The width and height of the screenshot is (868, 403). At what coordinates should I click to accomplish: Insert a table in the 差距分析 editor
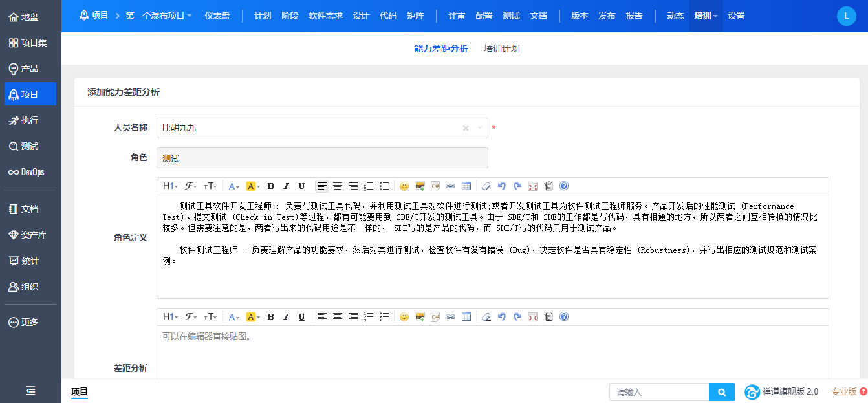[466, 317]
